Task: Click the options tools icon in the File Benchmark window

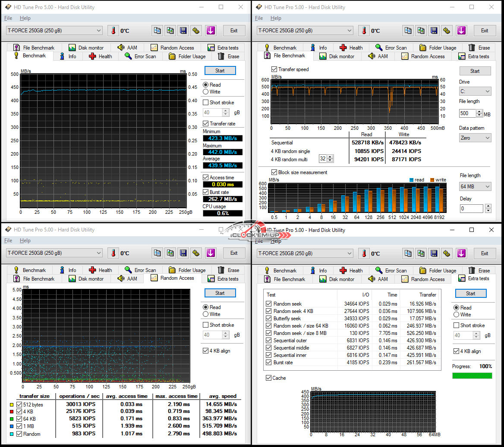Action: 447,31
